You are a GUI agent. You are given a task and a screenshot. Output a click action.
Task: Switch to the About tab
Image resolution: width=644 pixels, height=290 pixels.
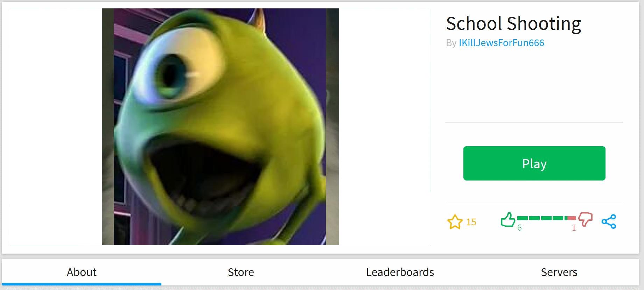tap(82, 272)
